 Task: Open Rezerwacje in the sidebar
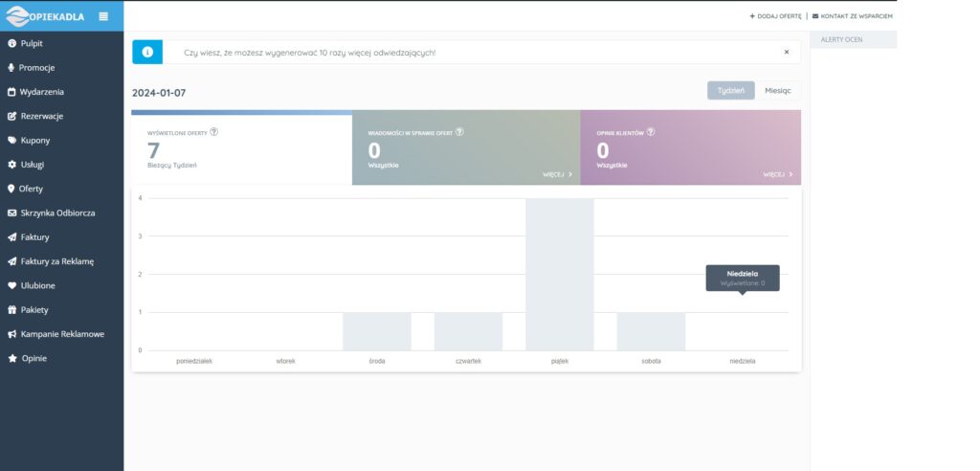41,116
